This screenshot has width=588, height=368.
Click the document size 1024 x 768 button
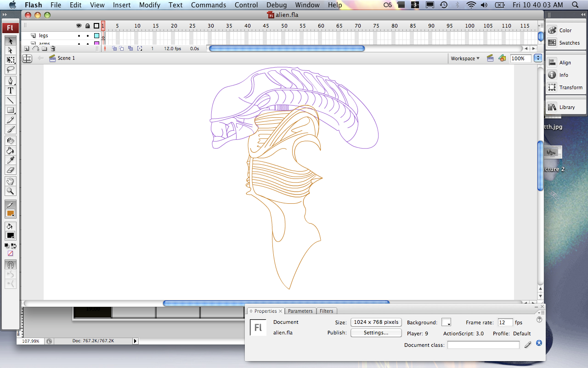(376, 322)
